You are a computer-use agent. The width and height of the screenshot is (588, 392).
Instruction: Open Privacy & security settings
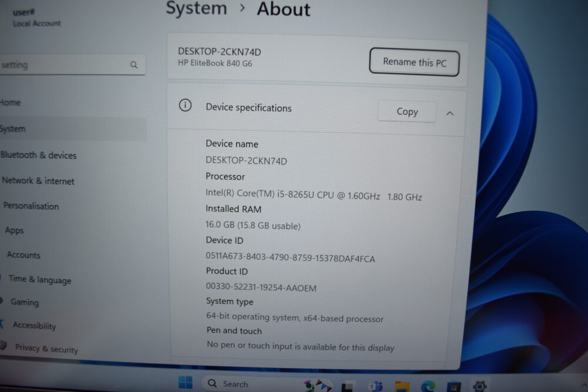coord(46,349)
